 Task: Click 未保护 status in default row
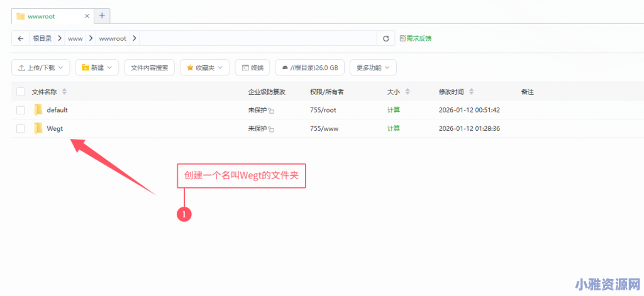pos(257,110)
